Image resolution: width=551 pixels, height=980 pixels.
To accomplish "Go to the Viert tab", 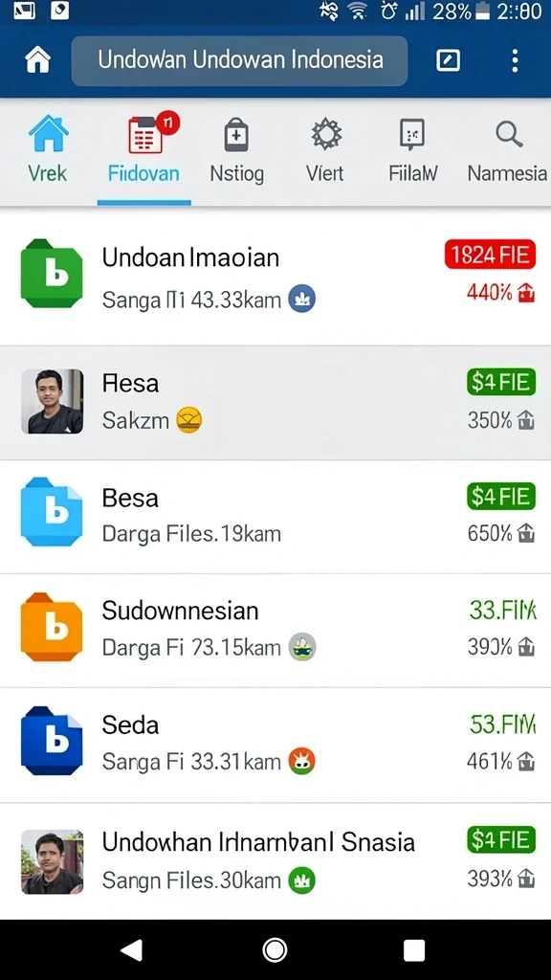I will (325, 149).
